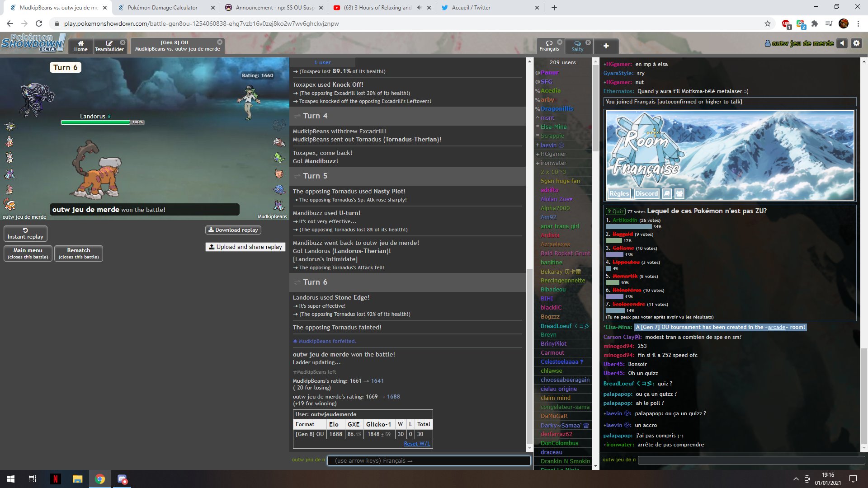The height and width of the screenshot is (488, 868).
Task: Click Download replay button
Action: (x=233, y=230)
